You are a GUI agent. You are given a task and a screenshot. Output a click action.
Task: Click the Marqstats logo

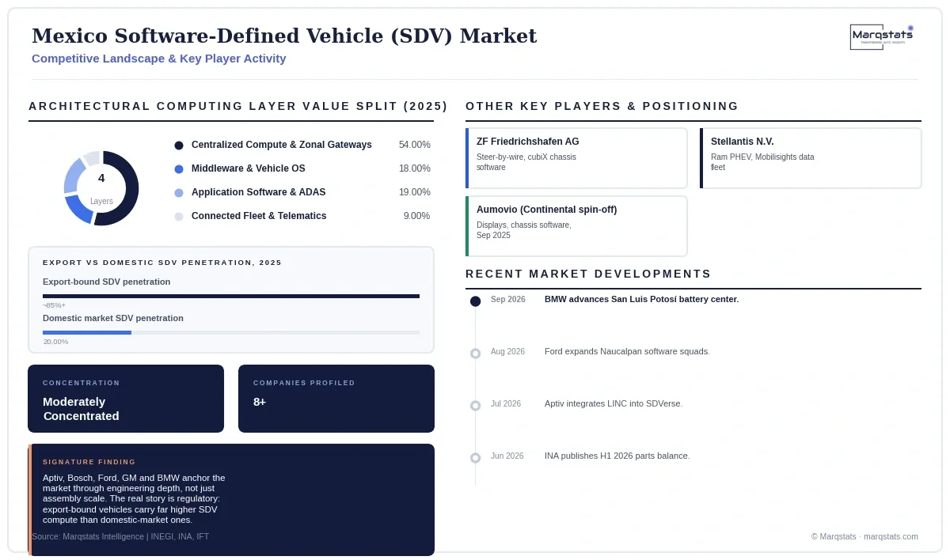(x=882, y=37)
